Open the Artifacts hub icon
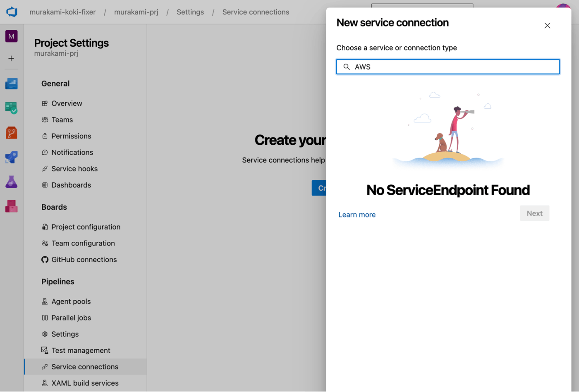 click(x=11, y=206)
